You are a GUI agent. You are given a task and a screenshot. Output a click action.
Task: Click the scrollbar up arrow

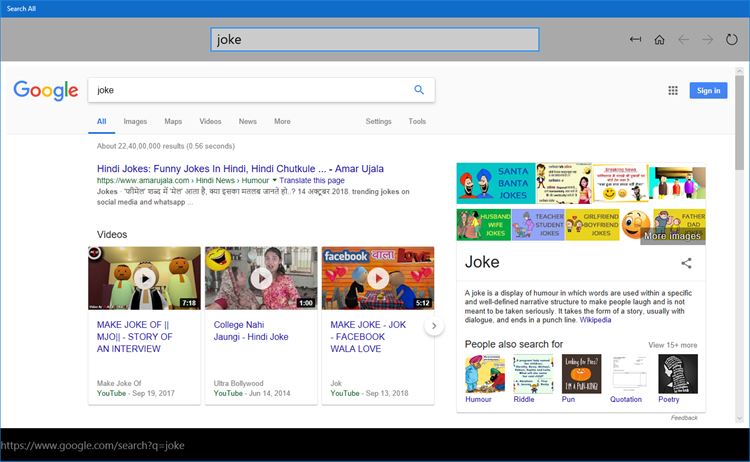(739, 71)
